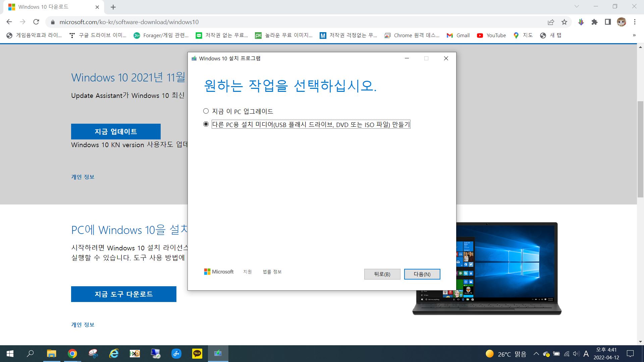Open the 지원 support link in installer
The image size is (644, 362).
click(x=247, y=272)
